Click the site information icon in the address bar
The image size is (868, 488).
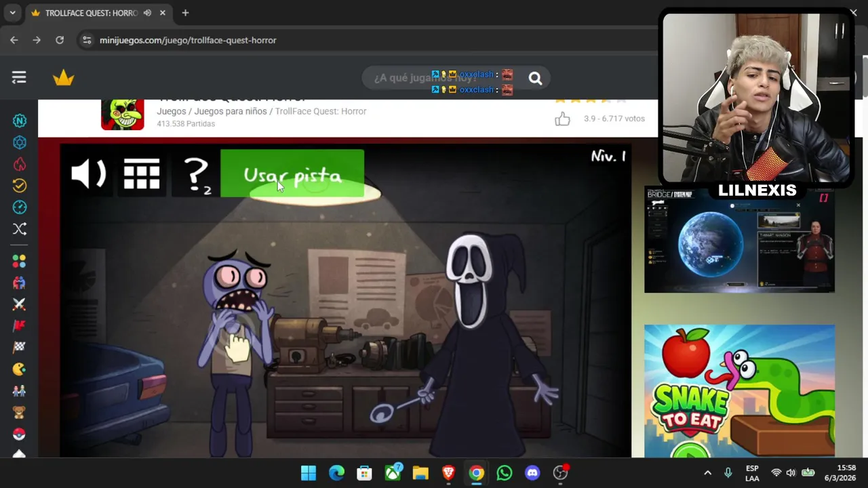click(x=87, y=40)
